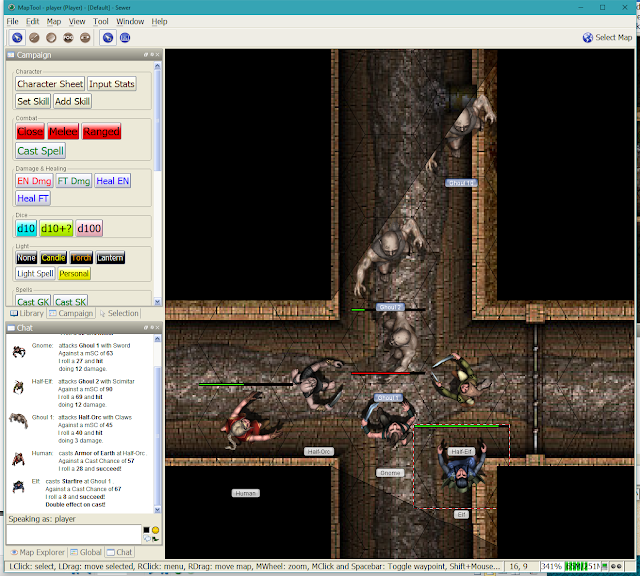Select the first pointer tool in toolbar
This screenshot has width=640, height=576.
coord(17,38)
